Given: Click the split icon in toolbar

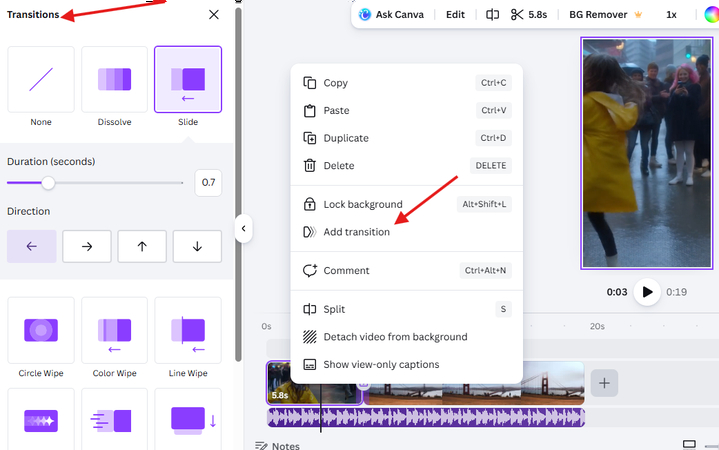Looking at the screenshot, I should pos(492,15).
